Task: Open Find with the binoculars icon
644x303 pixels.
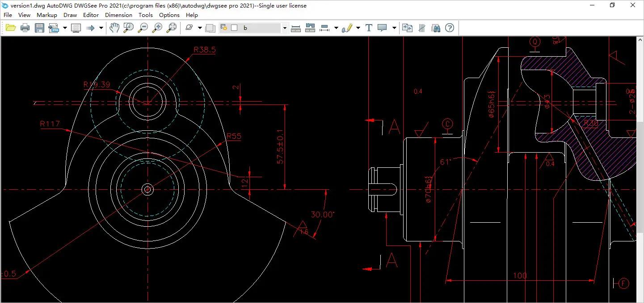Action: click(x=436, y=28)
